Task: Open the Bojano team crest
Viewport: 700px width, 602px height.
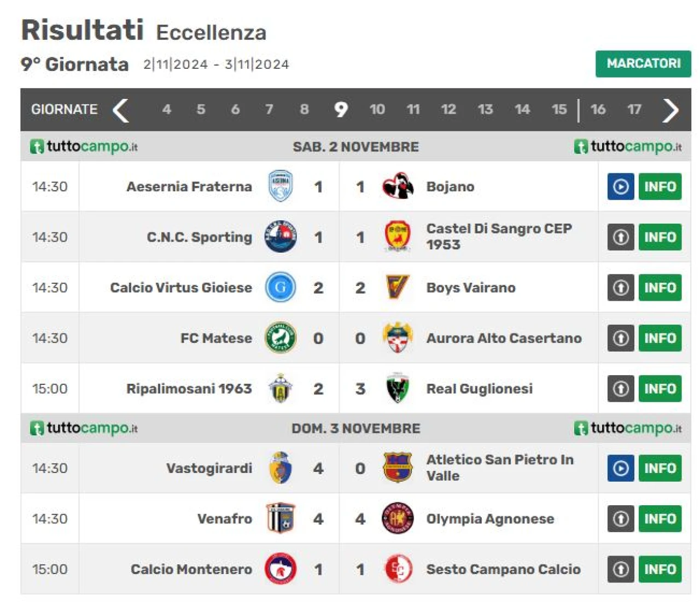Action: tap(398, 186)
